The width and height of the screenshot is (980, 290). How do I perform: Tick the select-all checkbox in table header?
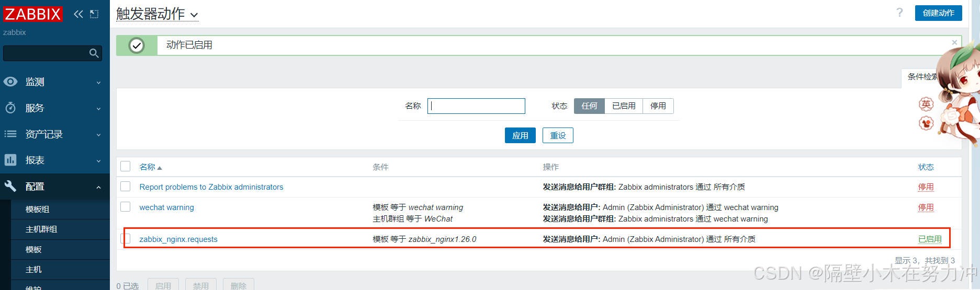click(x=126, y=166)
